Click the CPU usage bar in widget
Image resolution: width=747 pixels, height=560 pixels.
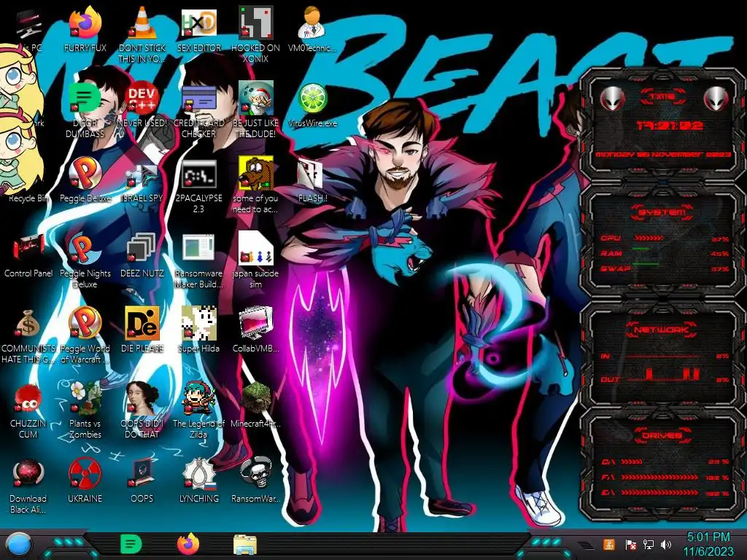tap(649, 238)
